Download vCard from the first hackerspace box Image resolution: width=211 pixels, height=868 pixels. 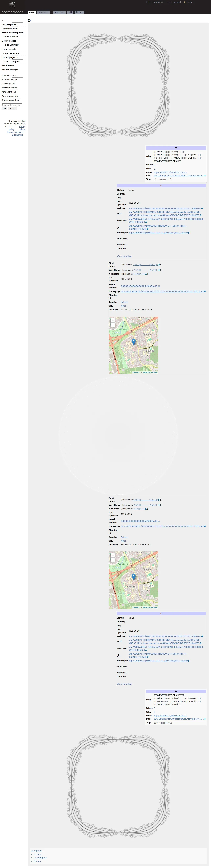tap(124, 256)
